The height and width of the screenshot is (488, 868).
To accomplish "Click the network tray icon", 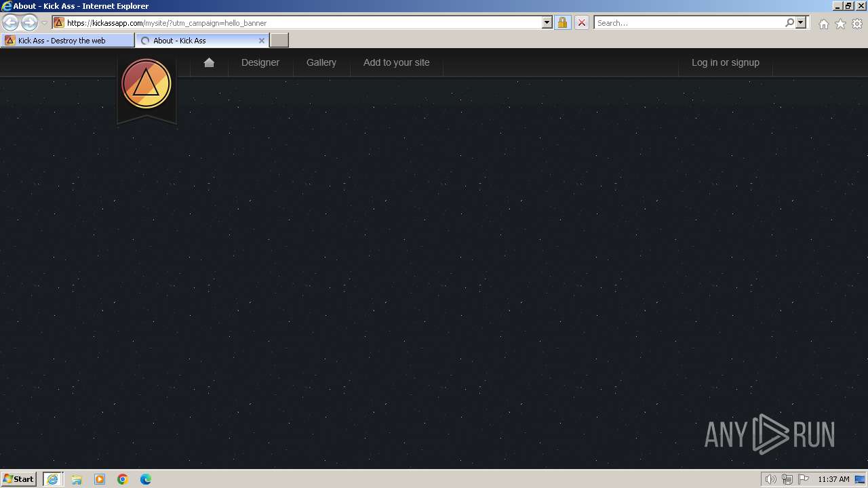I will [787, 479].
